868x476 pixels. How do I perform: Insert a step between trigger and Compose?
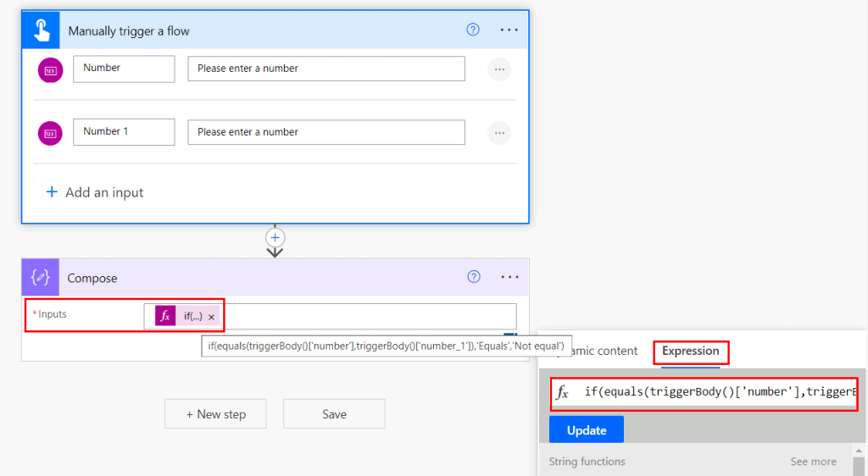point(275,238)
